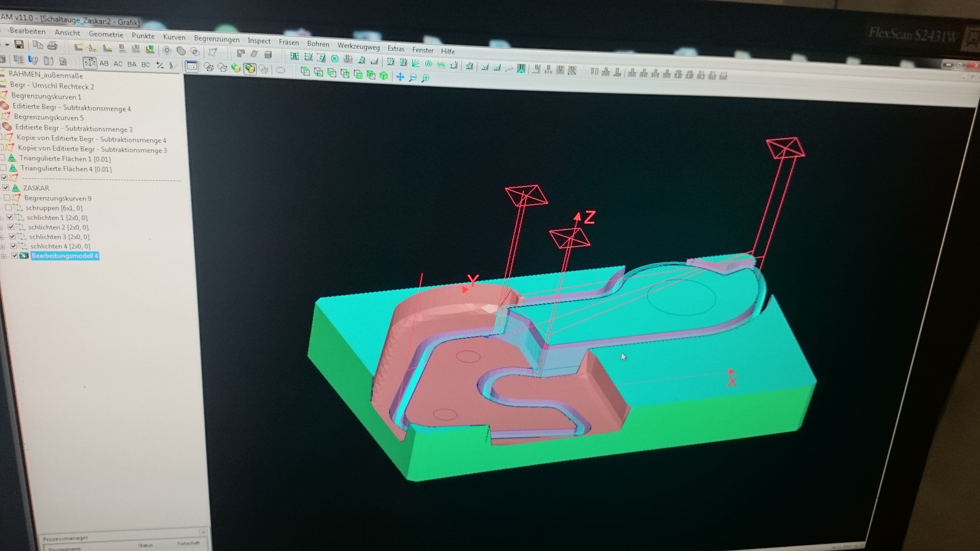The image size is (980, 551).
Task: Check the Triangulierte Flächen 1 checkbox
Action: point(2,157)
